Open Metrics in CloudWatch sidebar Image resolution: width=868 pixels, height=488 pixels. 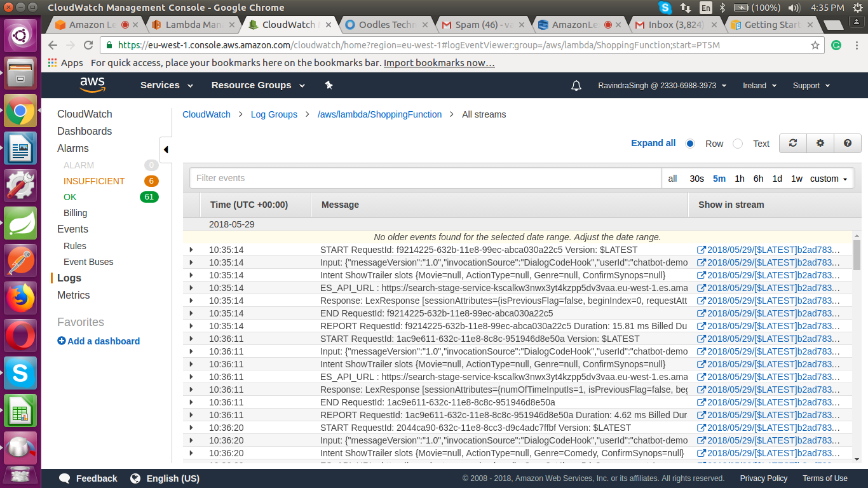(74, 295)
